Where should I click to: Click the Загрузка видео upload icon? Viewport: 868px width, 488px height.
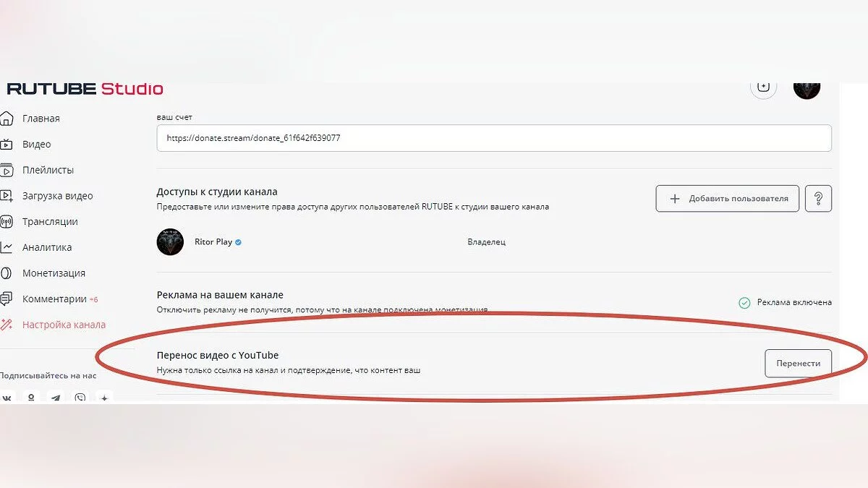(7, 196)
